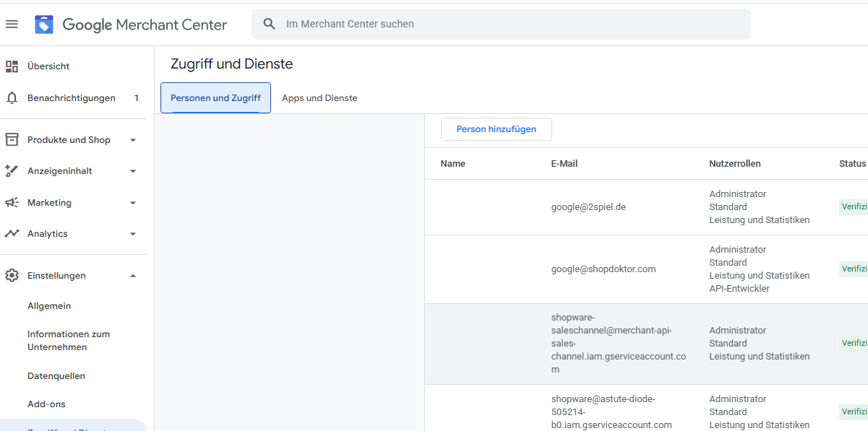Click the status badge in shopware-saleschannel row
868x431 pixels.
(x=854, y=344)
